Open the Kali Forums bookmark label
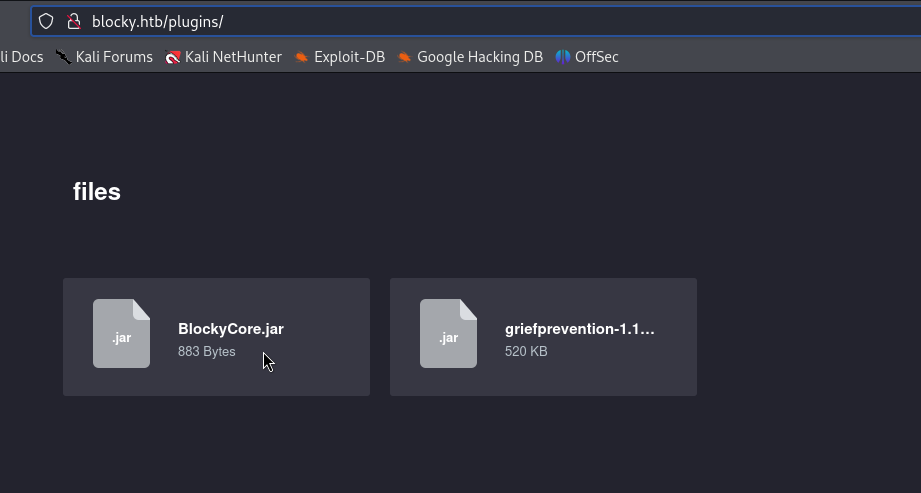 click(114, 57)
